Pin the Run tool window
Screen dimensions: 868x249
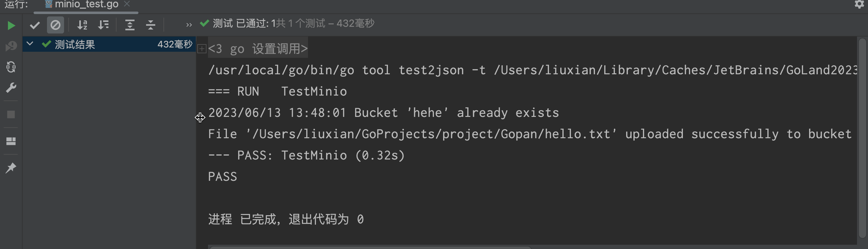(x=11, y=167)
